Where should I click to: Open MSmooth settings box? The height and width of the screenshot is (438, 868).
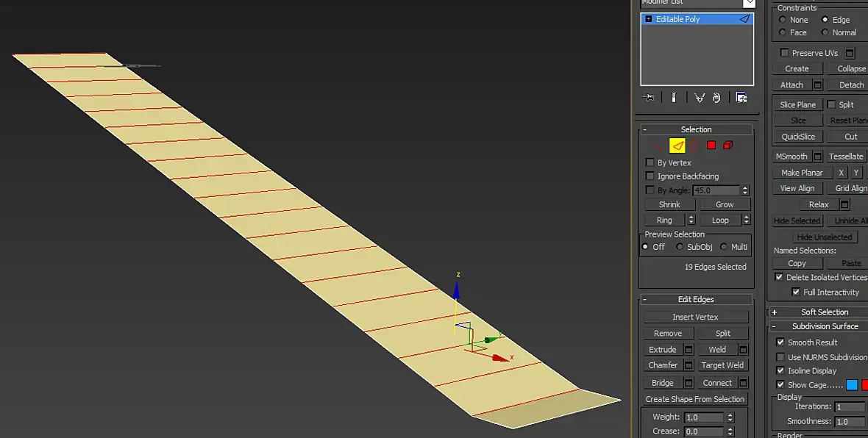818,157
